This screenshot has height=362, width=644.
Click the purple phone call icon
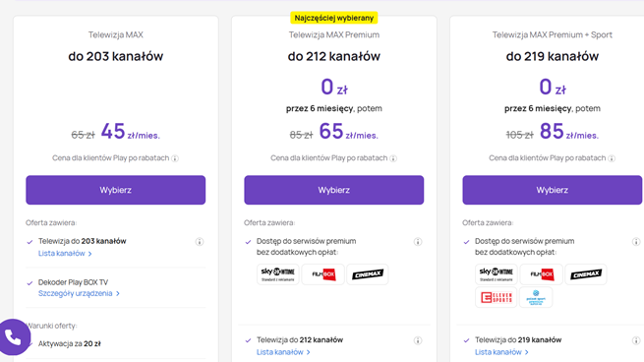(14, 337)
